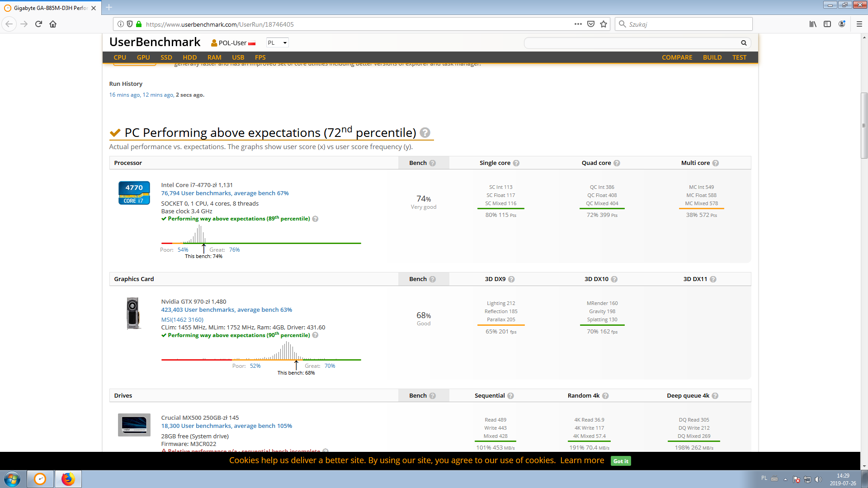Open the '12 mins ago' run
The image size is (868, 488).
coord(158,95)
